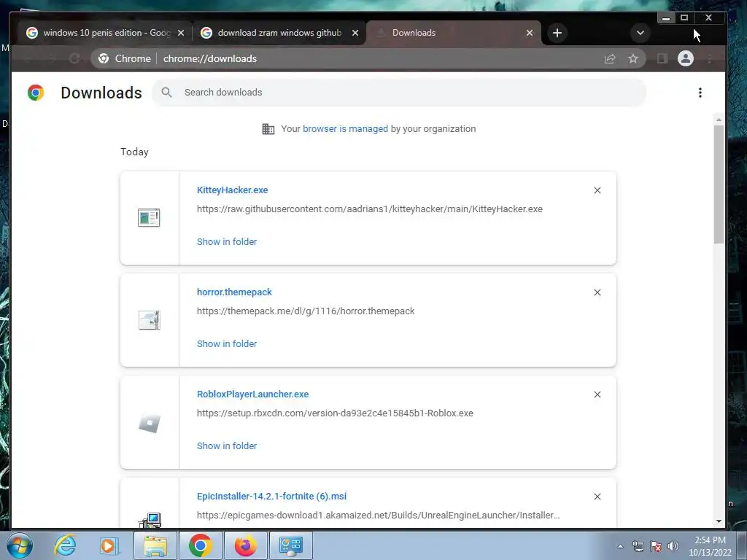This screenshot has width=747, height=560.
Task: Click the Chrome logo beside Downloads
Action: coord(36,93)
